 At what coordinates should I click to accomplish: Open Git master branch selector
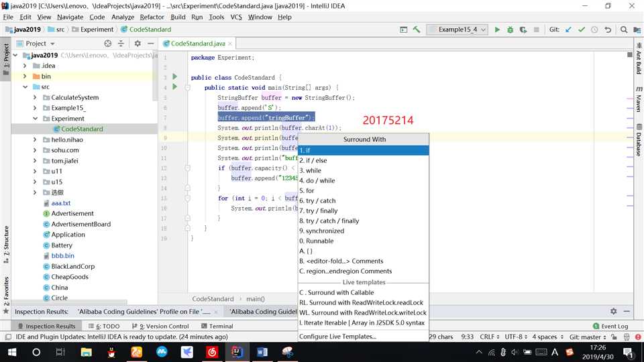pyautogui.click(x=588, y=337)
